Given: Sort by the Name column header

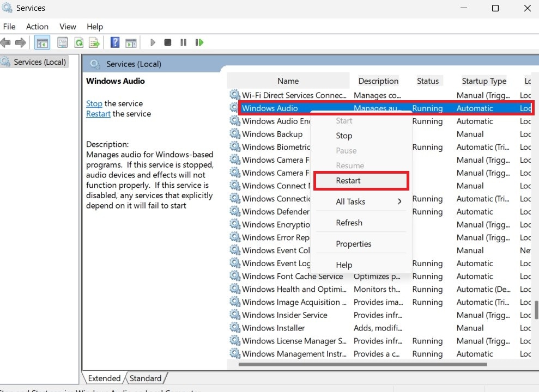Looking at the screenshot, I should (x=288, y=81).
